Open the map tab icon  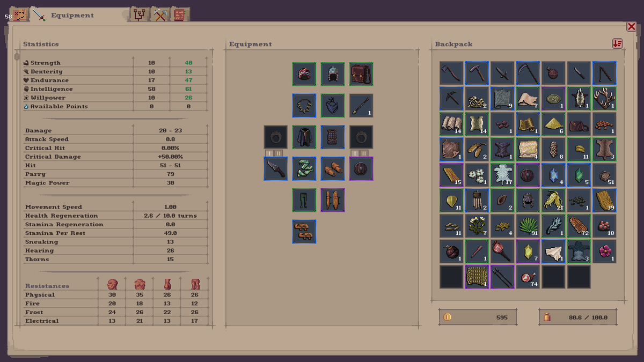[19, 15]
